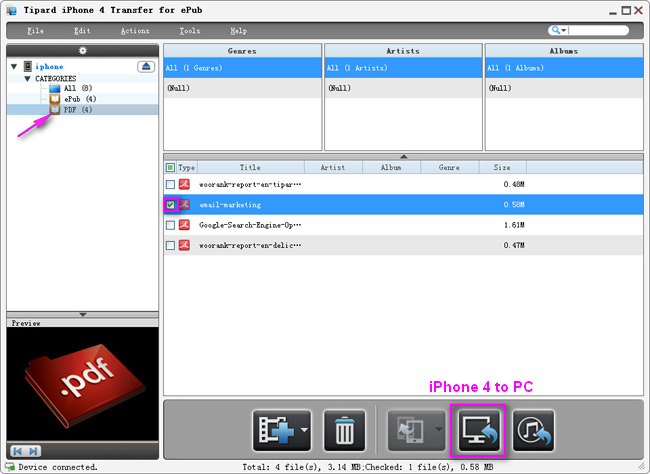
Task: Collapse the preview panel with down arrow
Action: [83, 314]
